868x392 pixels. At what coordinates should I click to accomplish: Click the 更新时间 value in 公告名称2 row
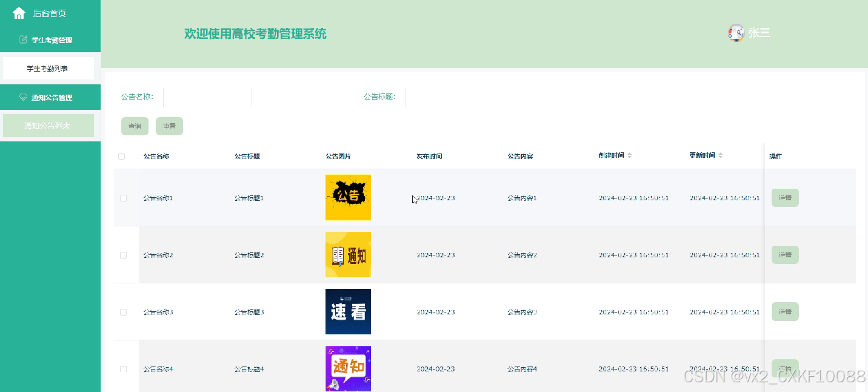pyautogui.click(x=724, y=255)
